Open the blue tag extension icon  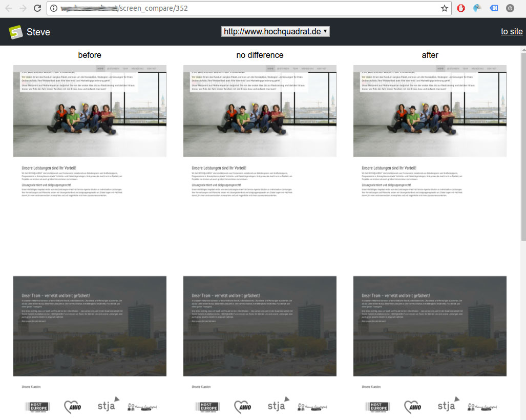494,8
